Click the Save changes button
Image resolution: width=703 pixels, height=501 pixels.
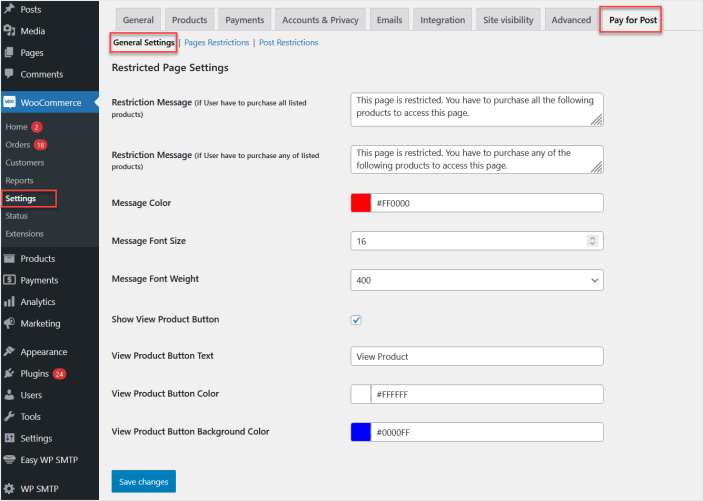[x=143, y=482]
